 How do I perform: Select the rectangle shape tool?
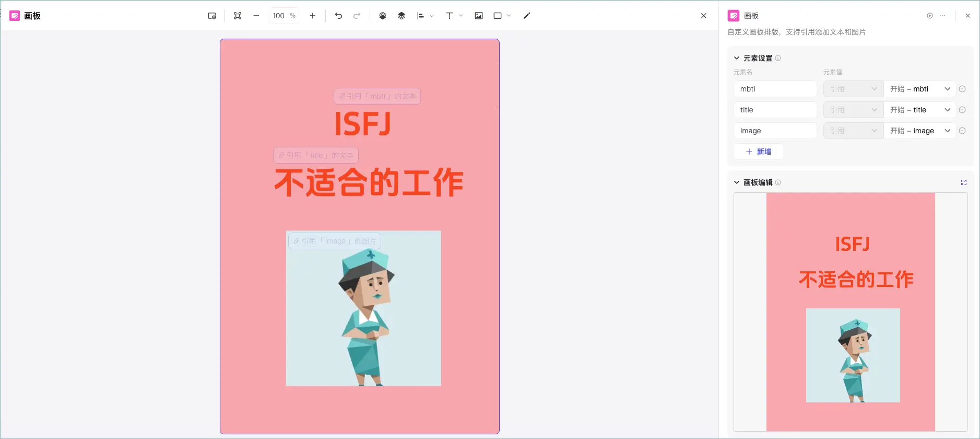(498, 16)
